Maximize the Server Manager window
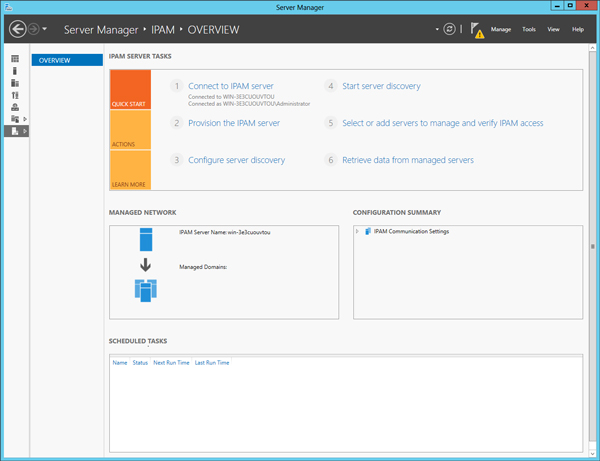The width and height of the screenshot is (600, 461). [x=570, y=5]
